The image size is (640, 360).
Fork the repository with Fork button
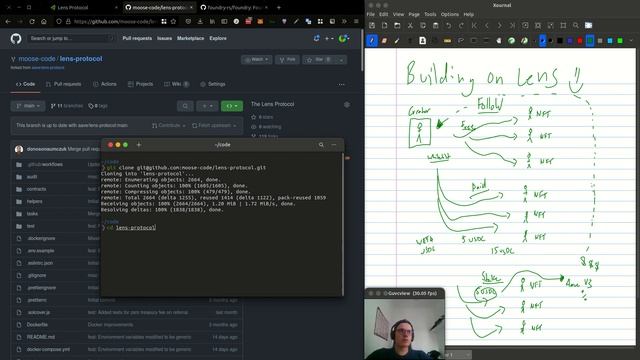(x=287, y=60)
